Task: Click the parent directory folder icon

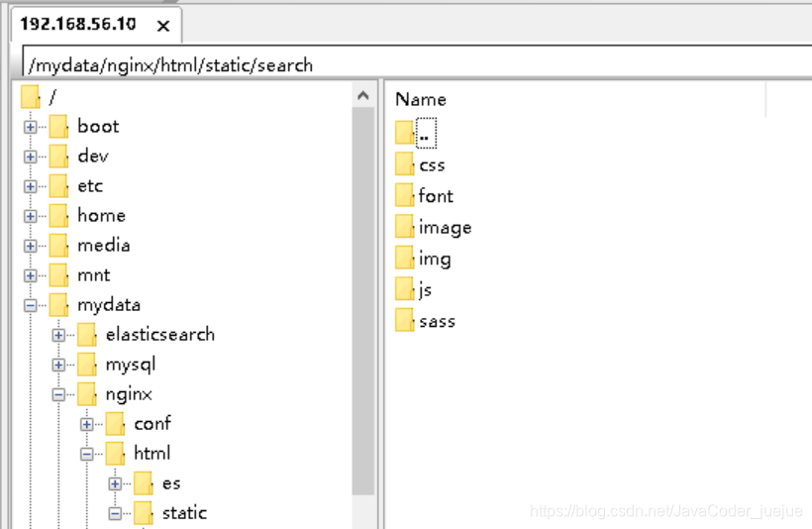Action: tap(405, 133)
